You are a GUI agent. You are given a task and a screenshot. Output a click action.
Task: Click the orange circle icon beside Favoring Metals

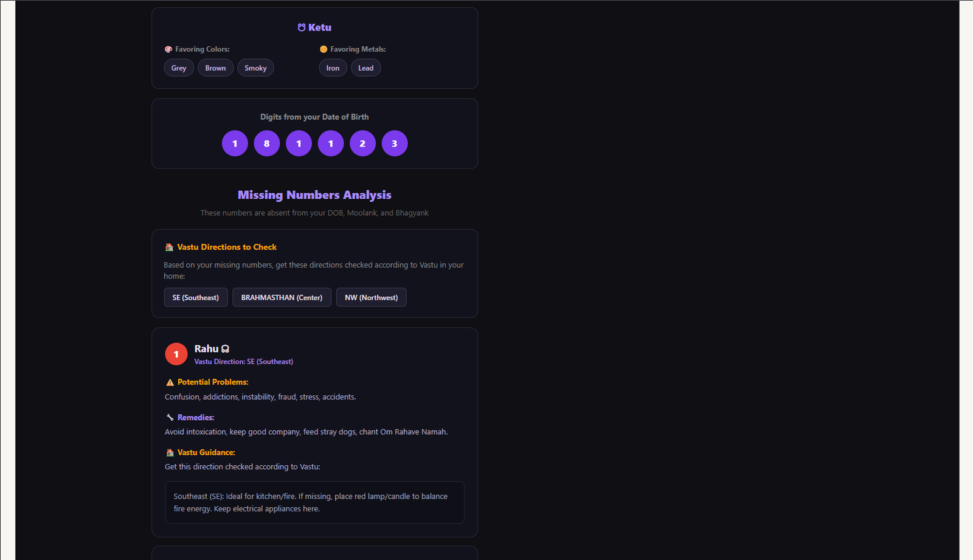[323, 49]
